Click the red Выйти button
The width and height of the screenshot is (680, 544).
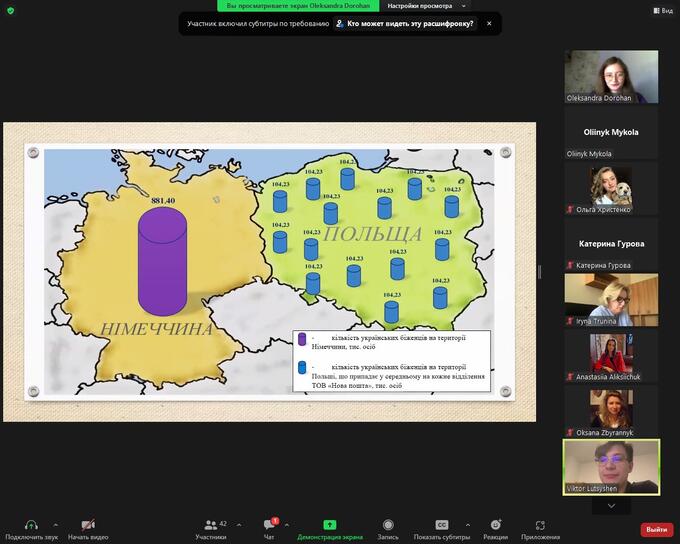656,529
